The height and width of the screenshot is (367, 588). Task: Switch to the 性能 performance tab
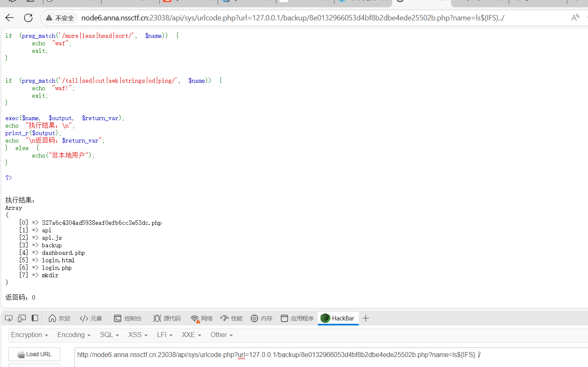point(232,318)
